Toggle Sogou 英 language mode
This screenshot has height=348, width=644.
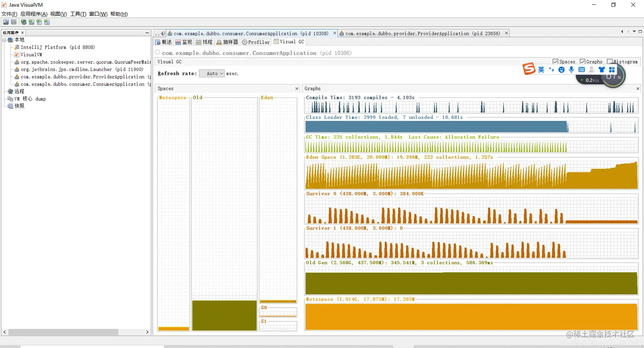click(541, 70)
